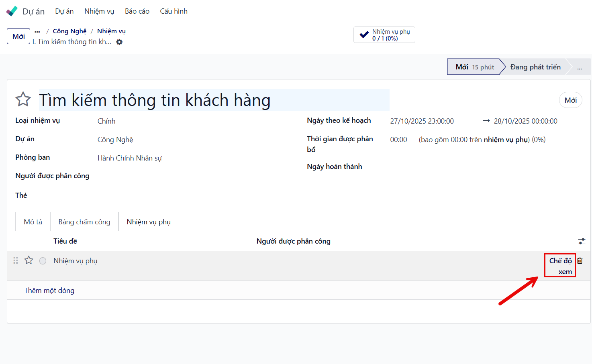Open the Cấu hình menu

point(174,11)
